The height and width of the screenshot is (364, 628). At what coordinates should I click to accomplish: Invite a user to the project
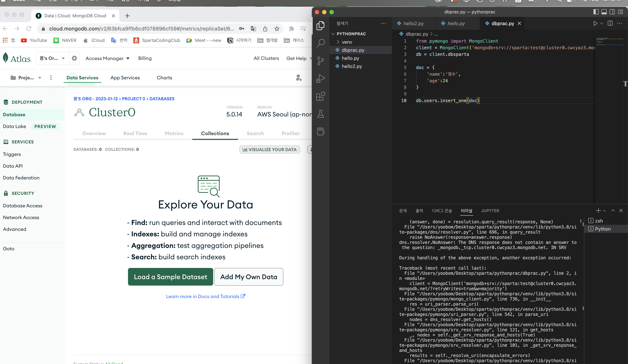click(299, 78)
